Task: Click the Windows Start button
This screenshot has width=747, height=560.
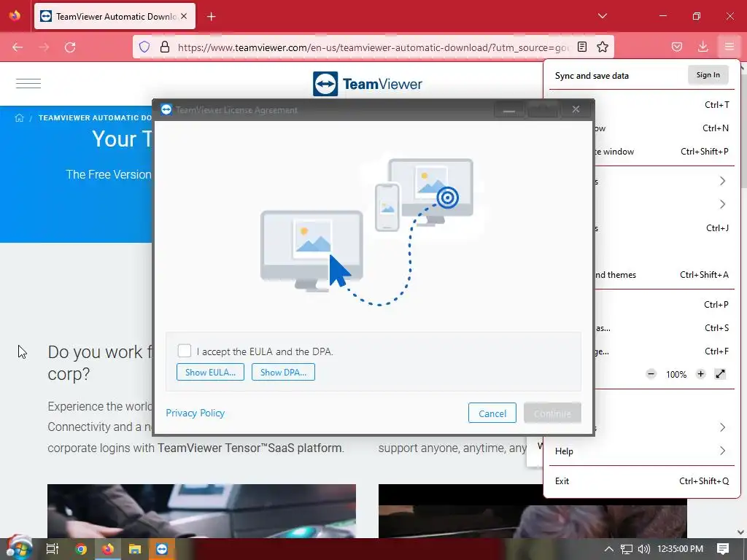Action: point(18,548)
